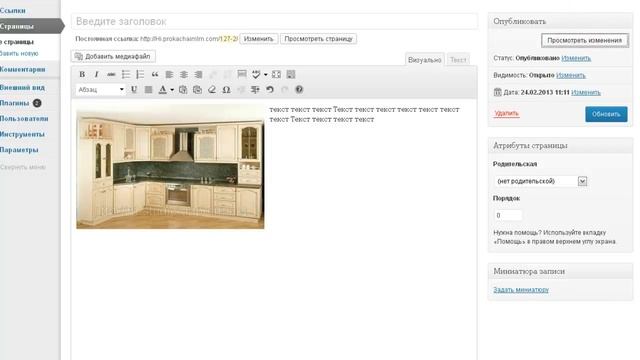Click the calendar icon beside Дата

click(x=497, y=92)
